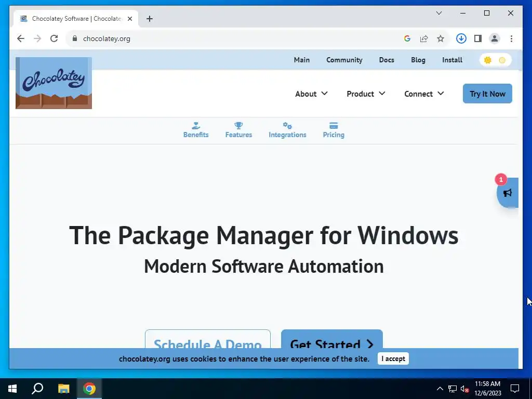Viewport: 532px width, 399px height.
Task: Jump to Pricing section
Action: pyautogui.click(x=334, y=130)
